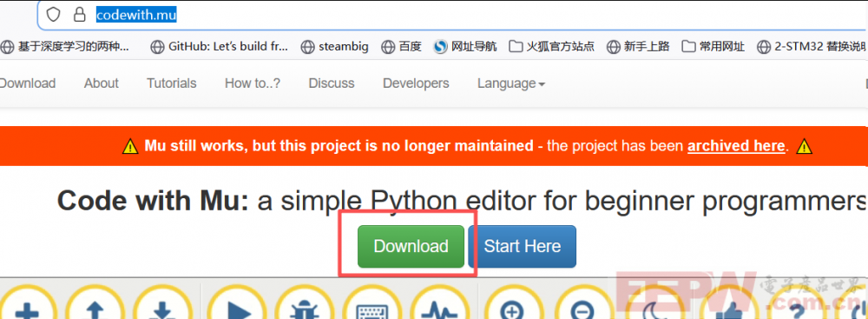Expand the Language dropdown menu

(511, 83)
